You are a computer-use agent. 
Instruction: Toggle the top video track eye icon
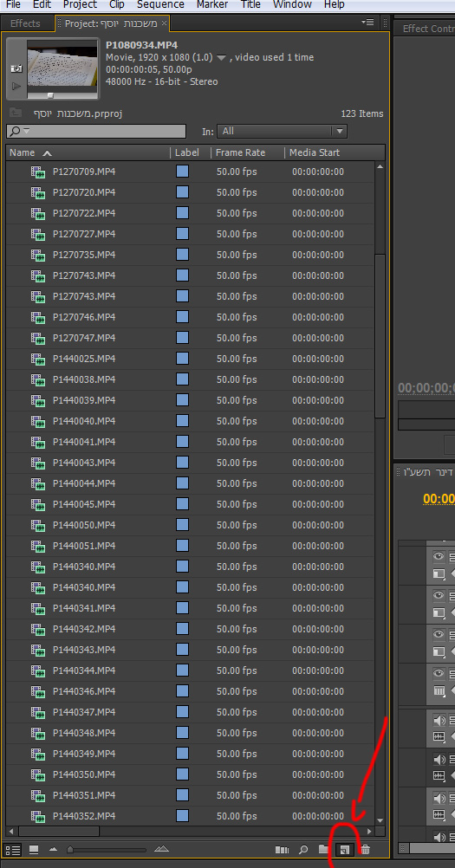tap(439, 556)
